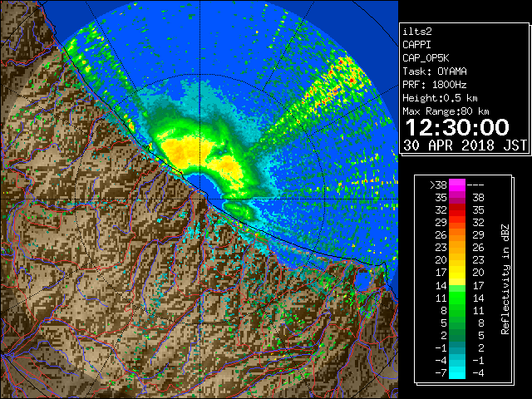Screen dimensions: 532x399
Task: Click the yellow legend color band
Action: [x=457, y=273]
